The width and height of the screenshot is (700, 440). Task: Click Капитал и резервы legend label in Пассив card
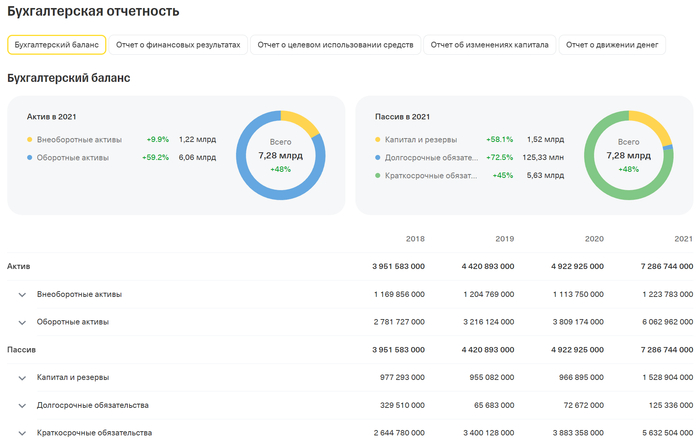tap(427, 139)
